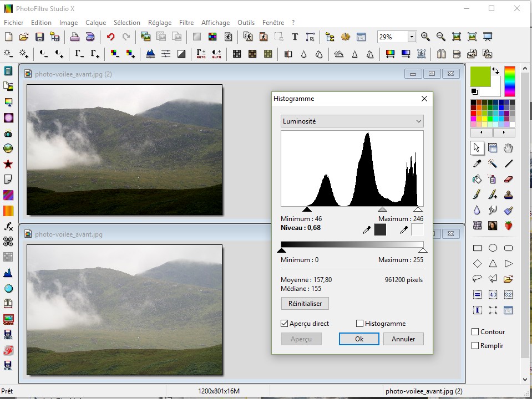This screenshot has width=532, height=399.
Task: Swap foreground and background colors
Action: click(496, 71)
